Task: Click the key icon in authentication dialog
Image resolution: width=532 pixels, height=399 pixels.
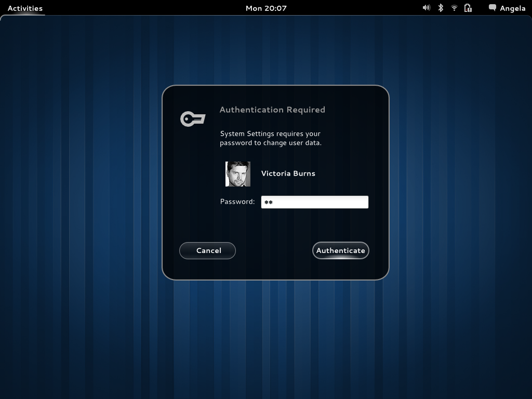Action: click(193, 119)
